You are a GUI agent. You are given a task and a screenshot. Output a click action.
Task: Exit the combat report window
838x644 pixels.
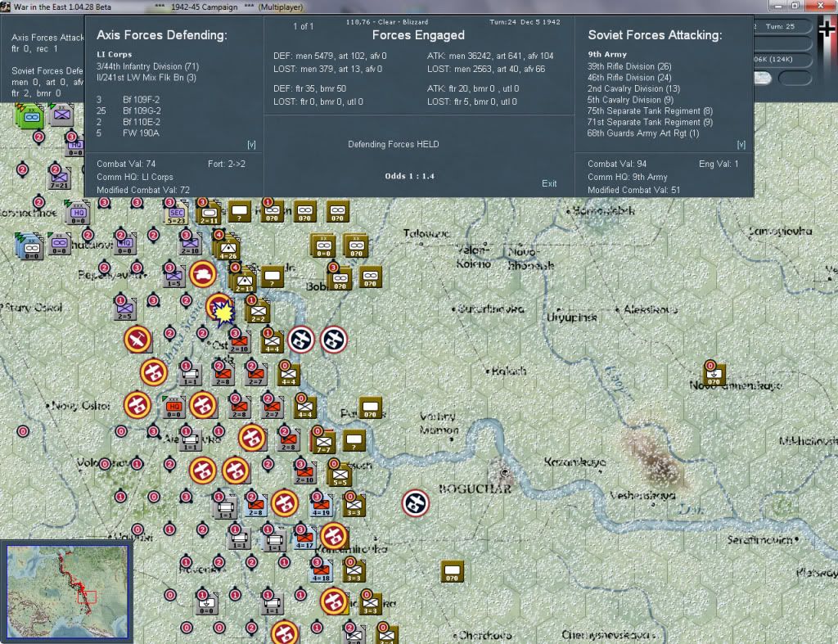[549, 183]
